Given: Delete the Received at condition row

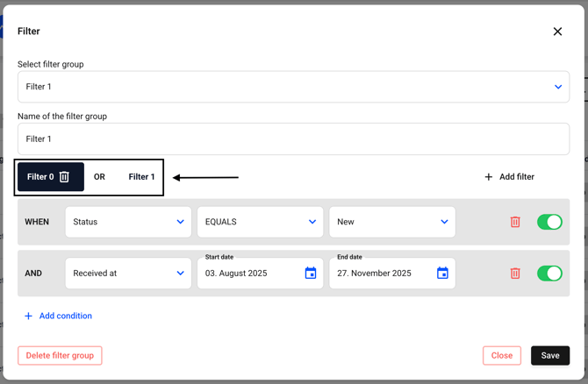Looking at the screenshot, I should pyautogui.click(x=515, y=274).
